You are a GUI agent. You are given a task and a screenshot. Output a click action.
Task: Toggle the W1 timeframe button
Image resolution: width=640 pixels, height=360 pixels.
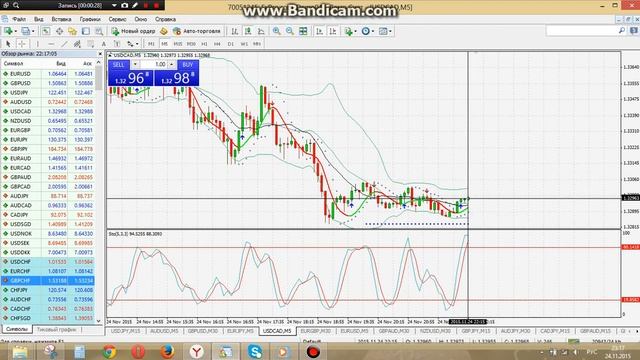244,44
